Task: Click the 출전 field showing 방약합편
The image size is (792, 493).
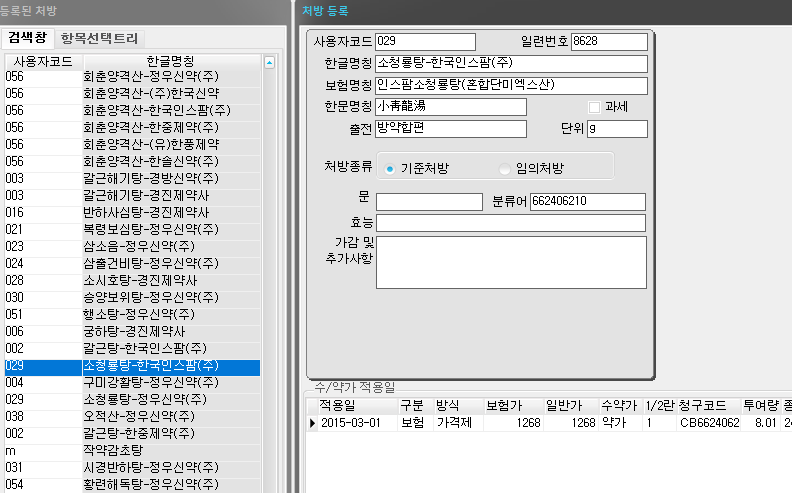Action: (x=450, y=129)
